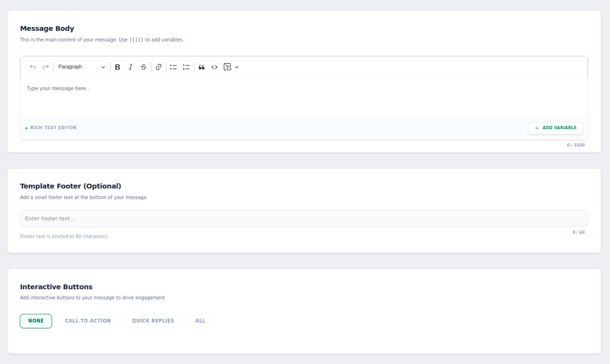Click the Interactive Buttons heading
Viewport: 610px width, 364px height.
(x=56, y=287)
